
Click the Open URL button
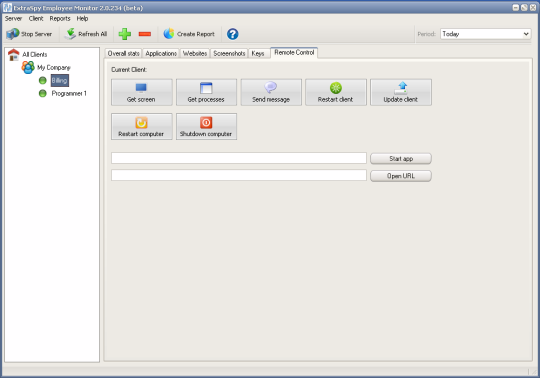(401, 176)
